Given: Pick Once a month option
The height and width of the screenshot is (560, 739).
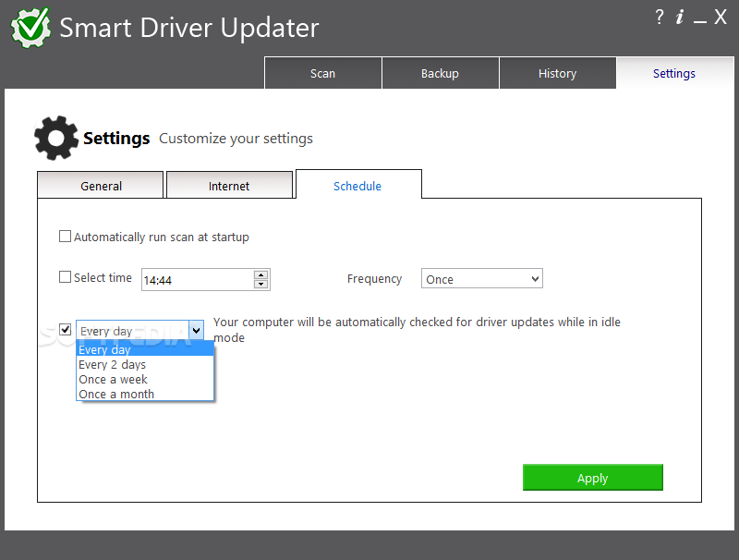Looking at the screenshot, I should click(x=145, y=394).
